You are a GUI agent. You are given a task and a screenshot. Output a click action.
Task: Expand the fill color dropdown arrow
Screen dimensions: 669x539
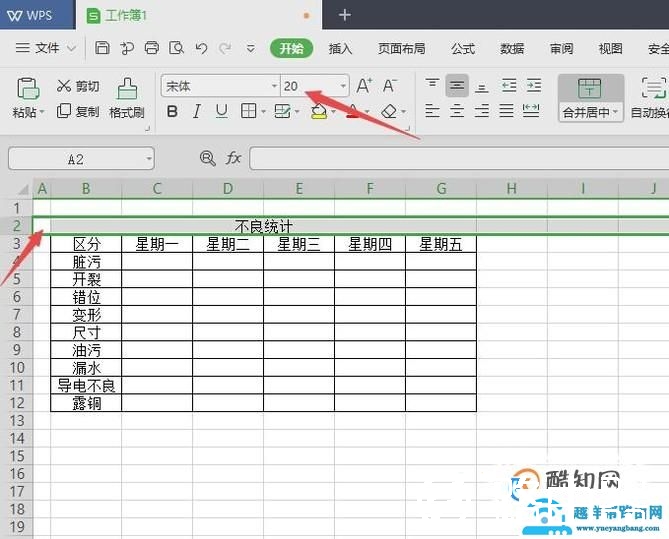pos(333,112)
